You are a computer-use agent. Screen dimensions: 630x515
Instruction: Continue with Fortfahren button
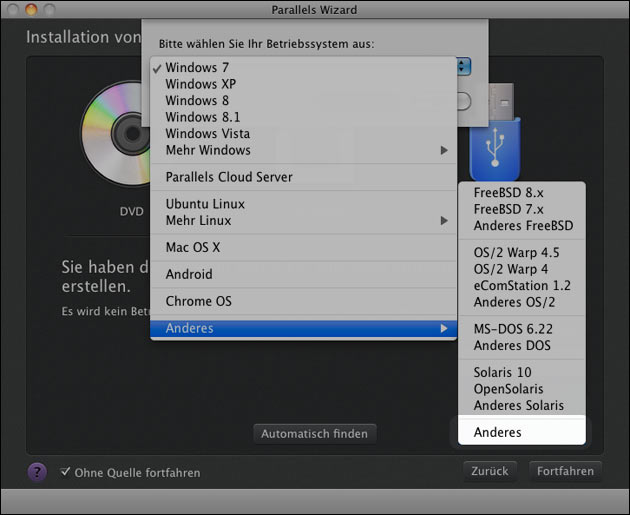(565, 471)
